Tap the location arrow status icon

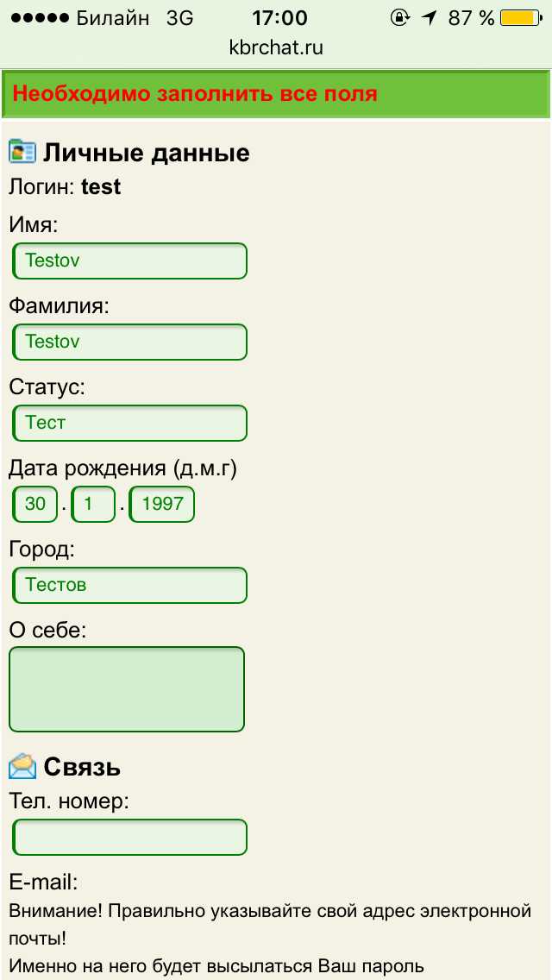pos(429,17)
